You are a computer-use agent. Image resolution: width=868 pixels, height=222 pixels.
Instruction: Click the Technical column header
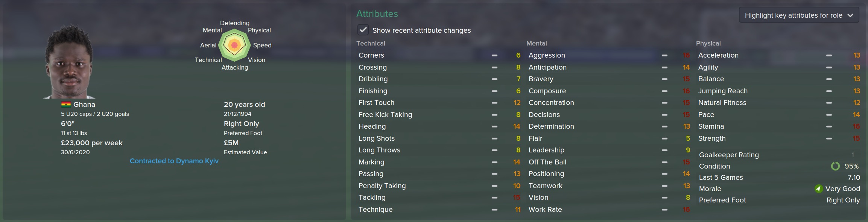(x=371, y=44)
